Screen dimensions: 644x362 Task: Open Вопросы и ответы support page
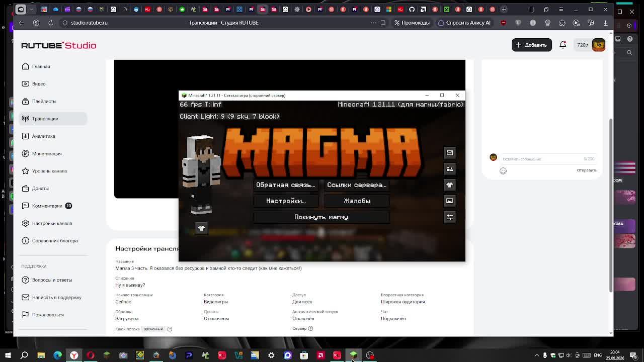pyautogui.click(x=52, y=280)
